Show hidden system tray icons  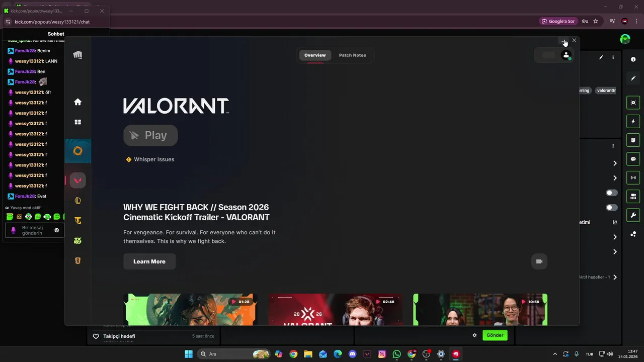coord(555,354)
